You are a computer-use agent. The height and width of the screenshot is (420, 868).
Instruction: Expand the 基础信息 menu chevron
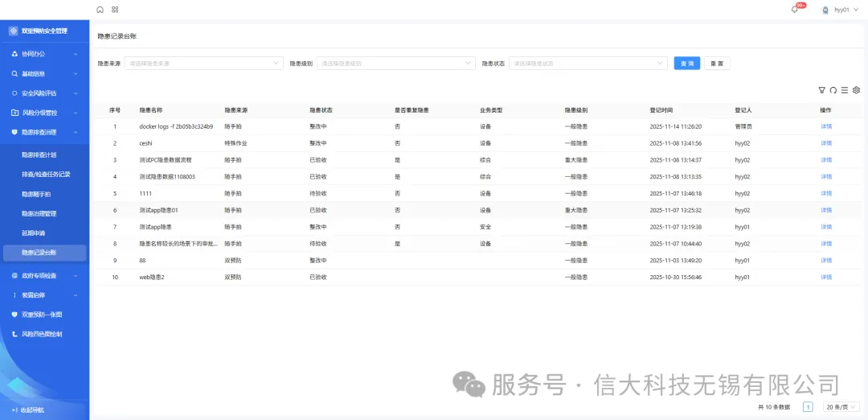click(x=76, y=74)
